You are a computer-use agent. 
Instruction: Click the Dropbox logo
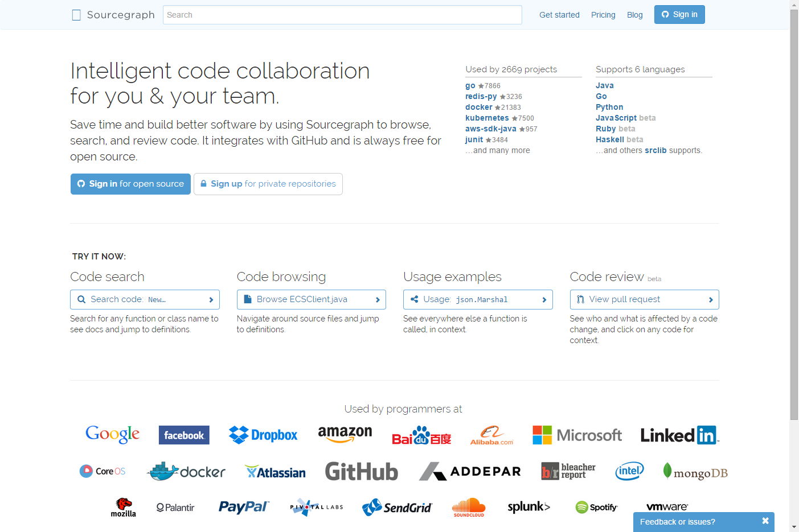tap(263, 435)
